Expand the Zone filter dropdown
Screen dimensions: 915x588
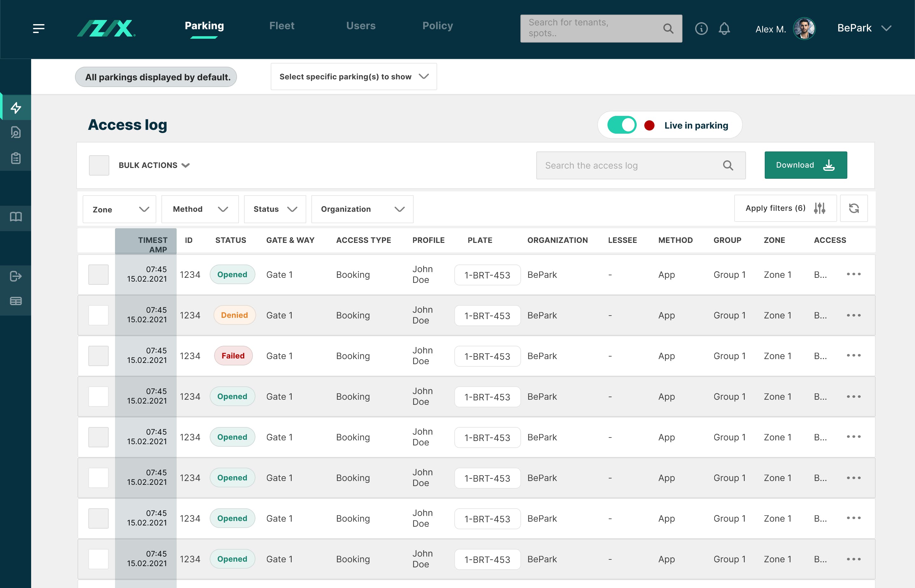click(x=119, y=209)
